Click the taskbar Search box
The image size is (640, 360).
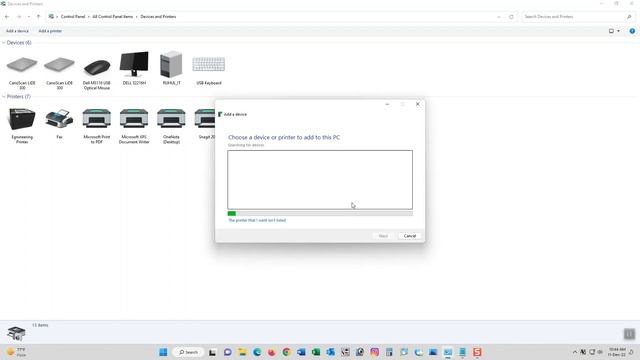click(x=189, y=352)
